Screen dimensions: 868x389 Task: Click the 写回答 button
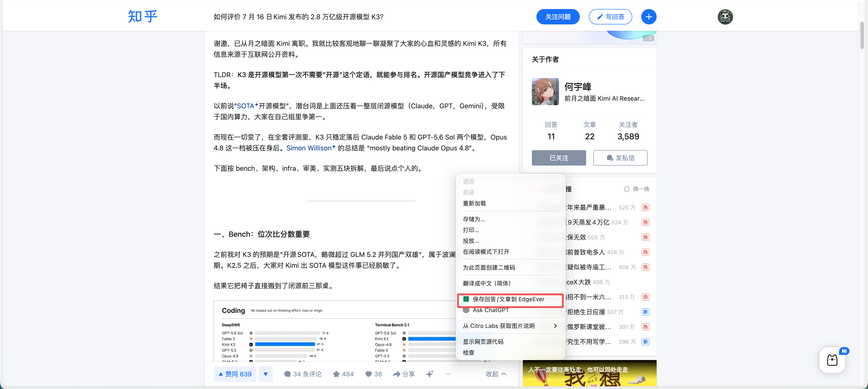point(610,17)
